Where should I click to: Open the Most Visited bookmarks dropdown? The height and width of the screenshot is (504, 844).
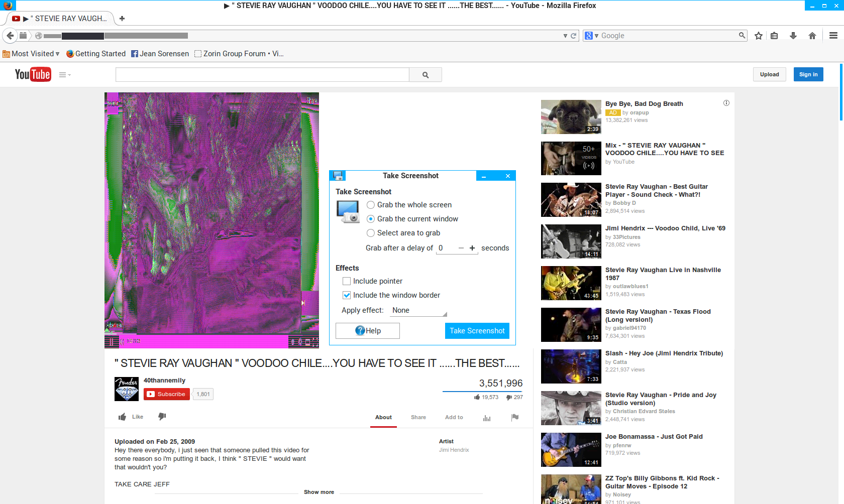click(31, 54)
